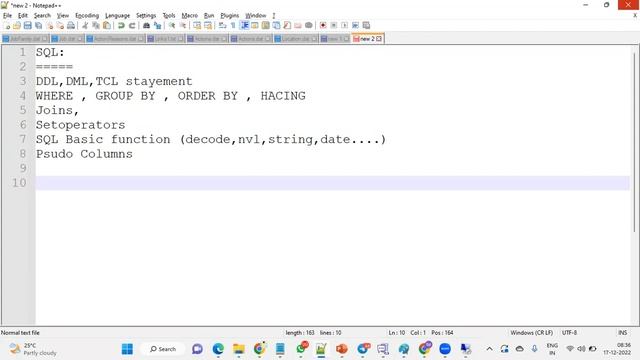Switch to the JobFamily.dat tab
The image size is (640, 360).
coord(25,39)
